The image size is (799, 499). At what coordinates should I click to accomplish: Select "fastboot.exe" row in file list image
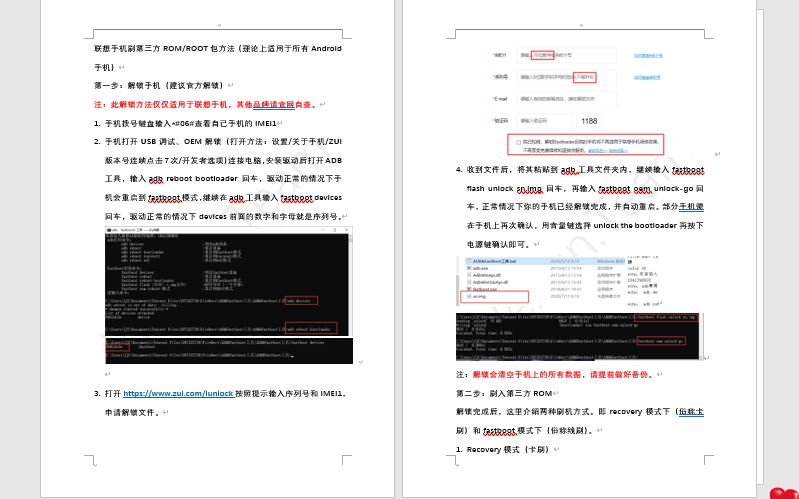pyautogui.click(x=545, y=289)
